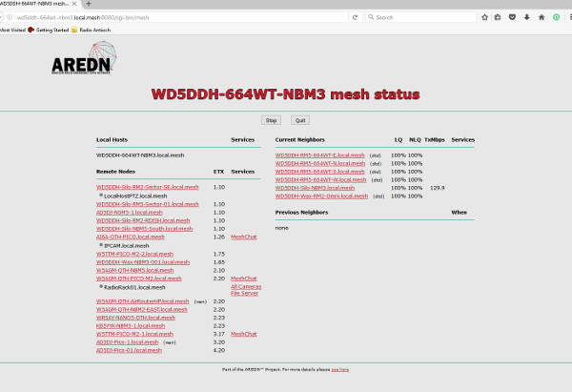Open a new tab with the plus icon
The width and height of the screenshot is (572, 392).
(89, 4)
